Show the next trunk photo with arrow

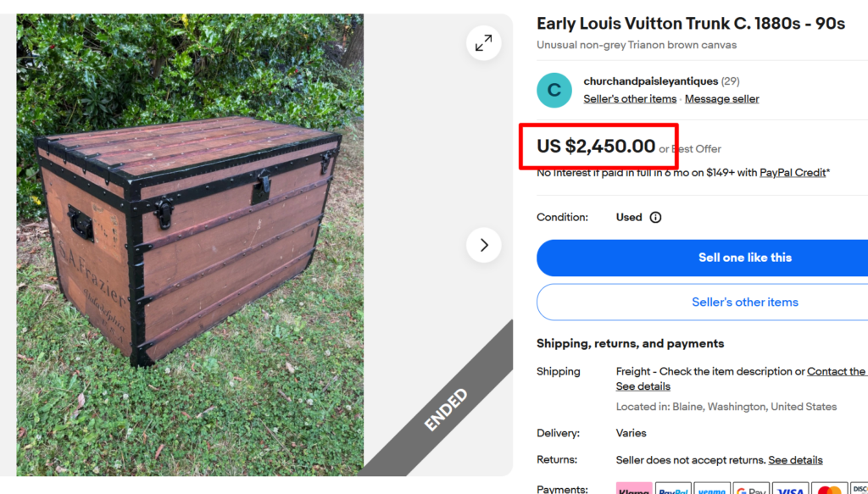(484, 245)
